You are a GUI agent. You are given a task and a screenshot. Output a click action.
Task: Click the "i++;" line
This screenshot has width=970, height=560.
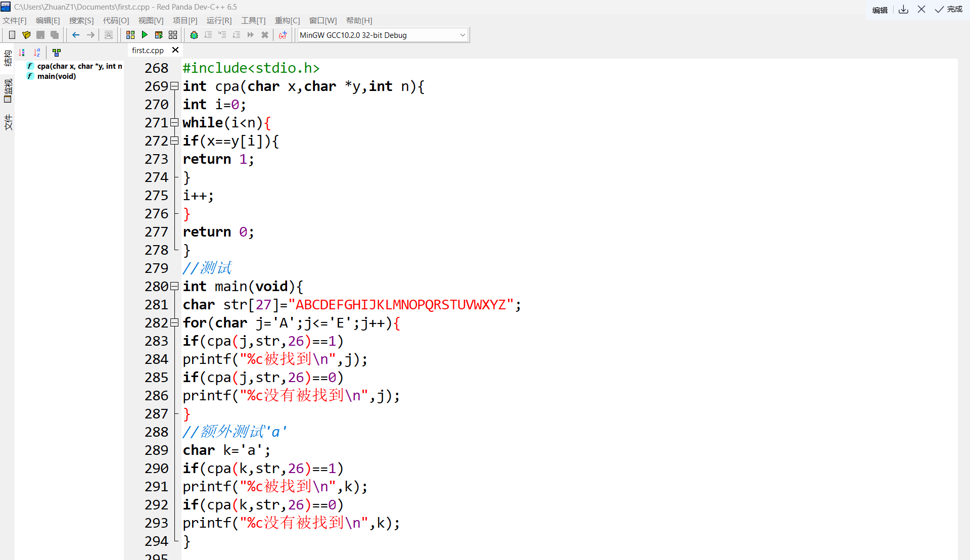click(x=198, y=196)
